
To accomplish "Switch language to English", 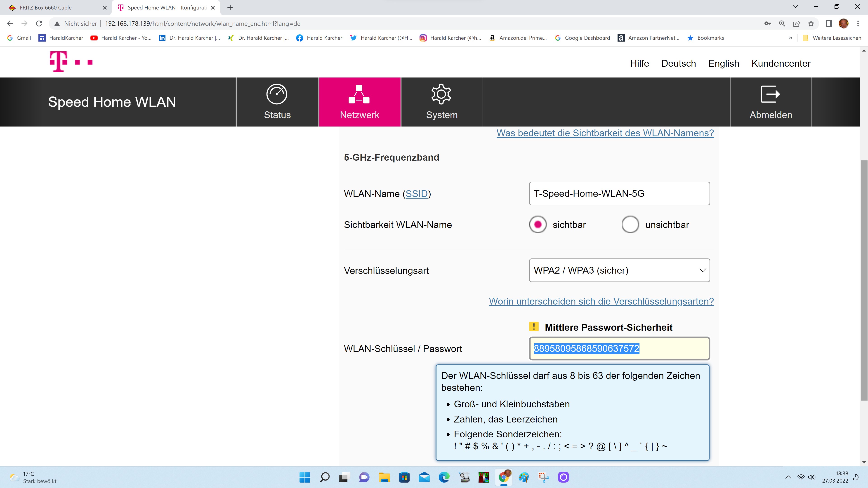I will 723,63.
